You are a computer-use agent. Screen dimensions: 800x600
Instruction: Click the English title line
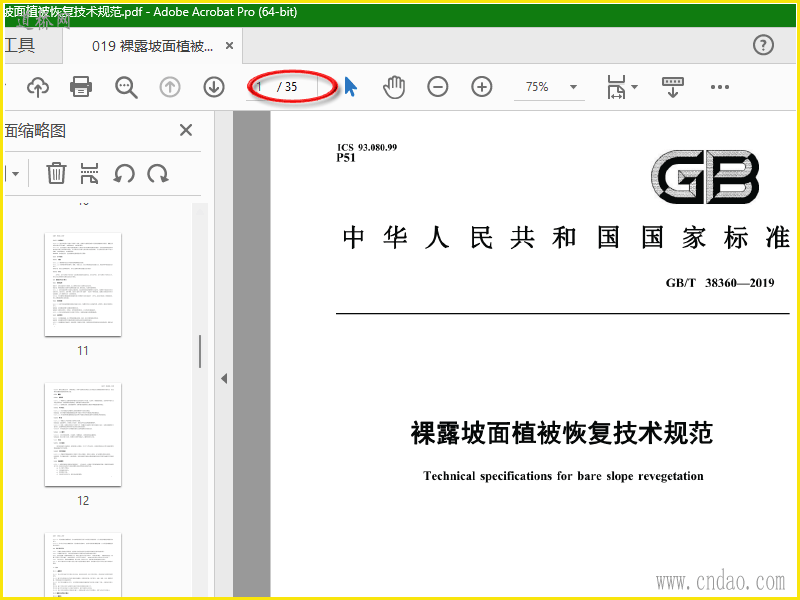pyautogui.click(x=563, y=476)
